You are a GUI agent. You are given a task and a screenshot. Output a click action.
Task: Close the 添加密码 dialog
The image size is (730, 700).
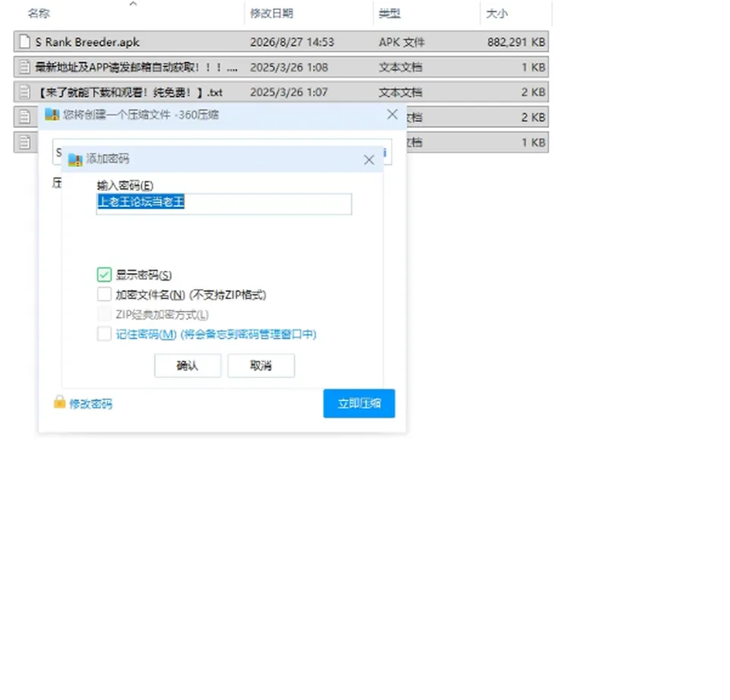tap(369, 160)
